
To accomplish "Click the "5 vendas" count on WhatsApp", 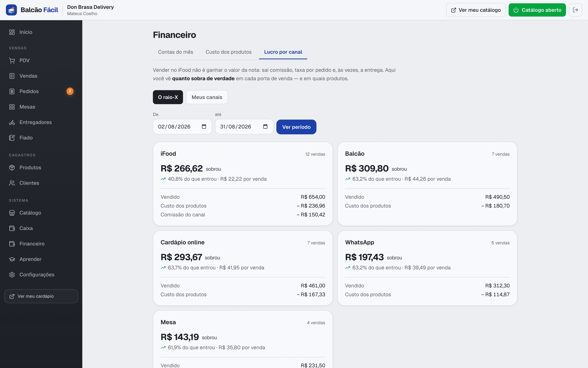I will [501, 243].
